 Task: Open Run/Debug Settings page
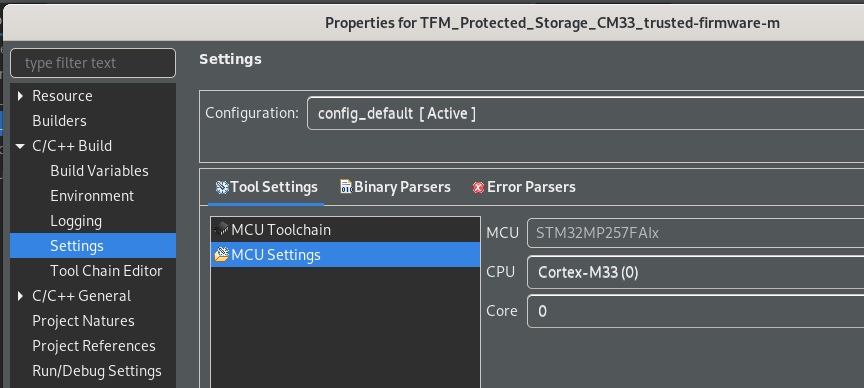tap(97, 371)
